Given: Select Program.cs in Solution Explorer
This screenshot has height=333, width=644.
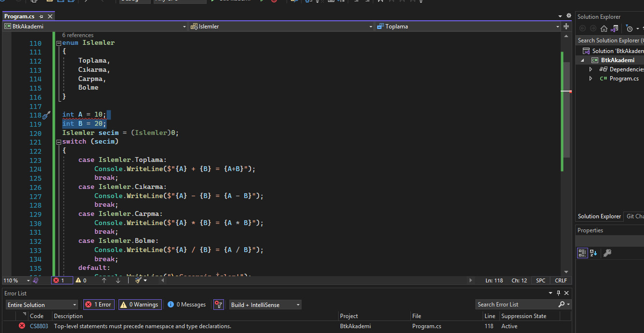Looking at the screenshot, I should click(624, 79).
